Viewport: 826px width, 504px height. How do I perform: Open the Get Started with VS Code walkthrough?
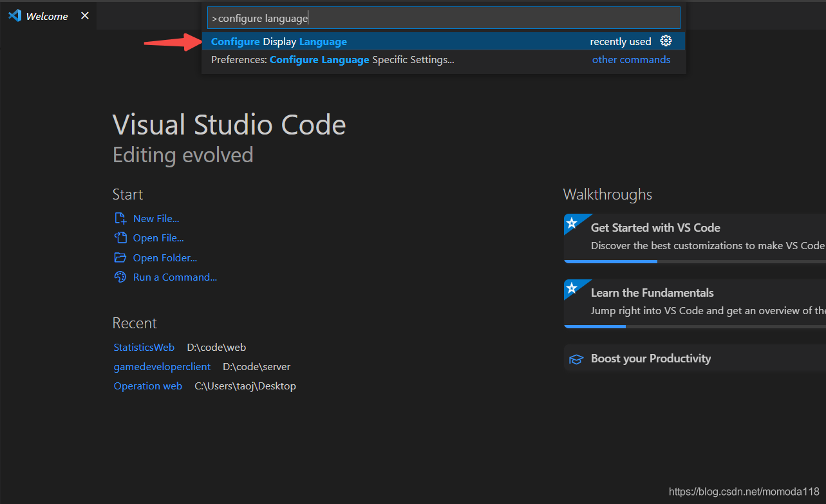point(695,236)
